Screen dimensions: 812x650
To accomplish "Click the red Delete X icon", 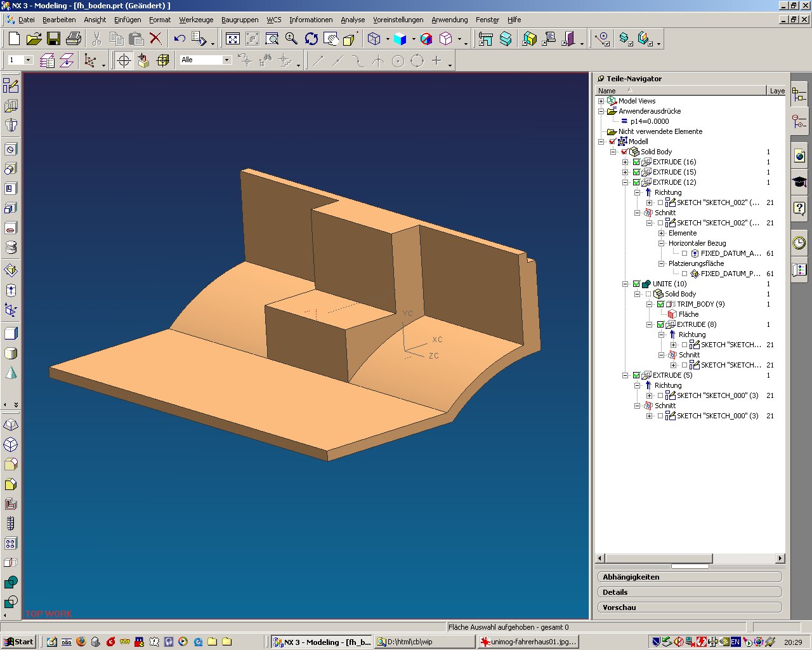I will click(155, 39).
